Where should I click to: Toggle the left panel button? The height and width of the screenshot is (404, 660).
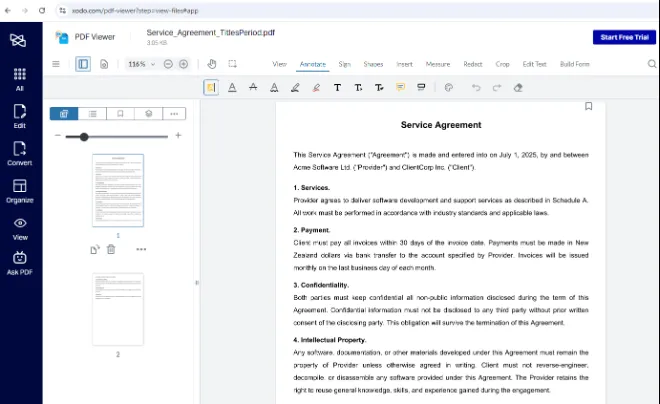[x=83, y=64]
